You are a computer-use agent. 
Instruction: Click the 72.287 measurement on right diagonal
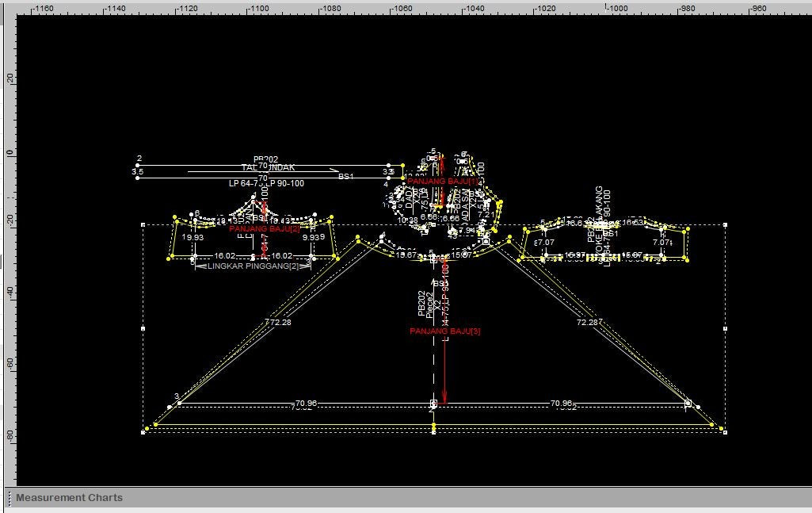coord(589,323)
